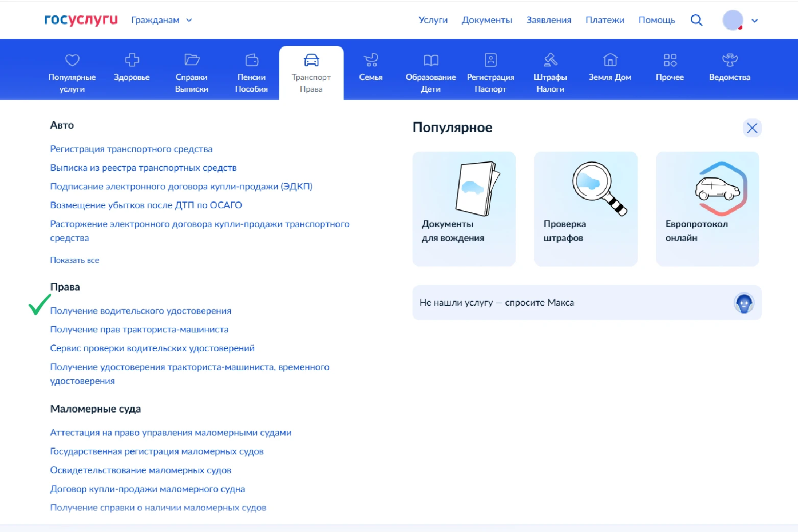Viewport: 798px width, 532px height.
Task: Open Выписка из реестра транспортных средств
Action: point(143,168)
